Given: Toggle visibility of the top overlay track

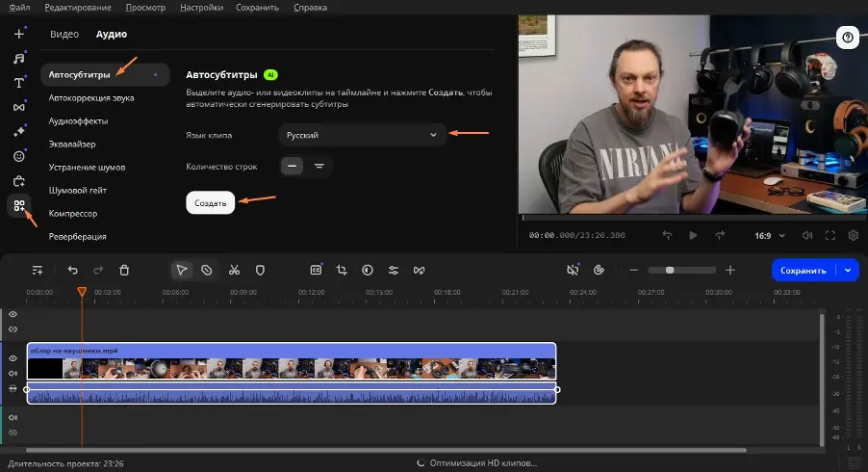Looking at the screenshot, I should coord(13,314).
